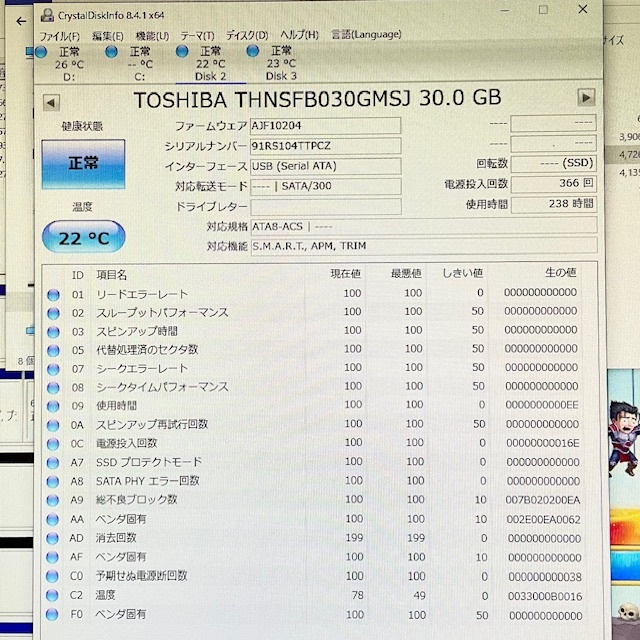
Task: Open the 言語(Language) menu
Action: (x=366, y=35)
